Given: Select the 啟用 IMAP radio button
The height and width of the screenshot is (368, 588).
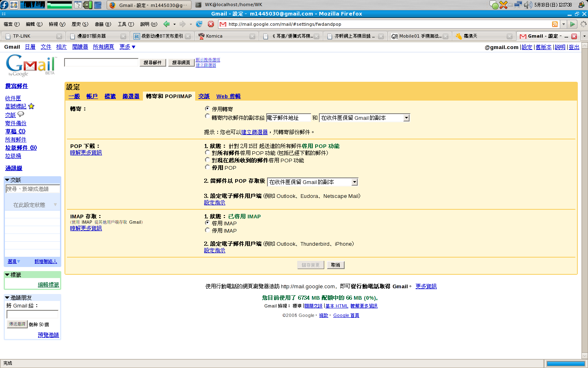Looking at the screenshot, I should (x=207, y=223).
